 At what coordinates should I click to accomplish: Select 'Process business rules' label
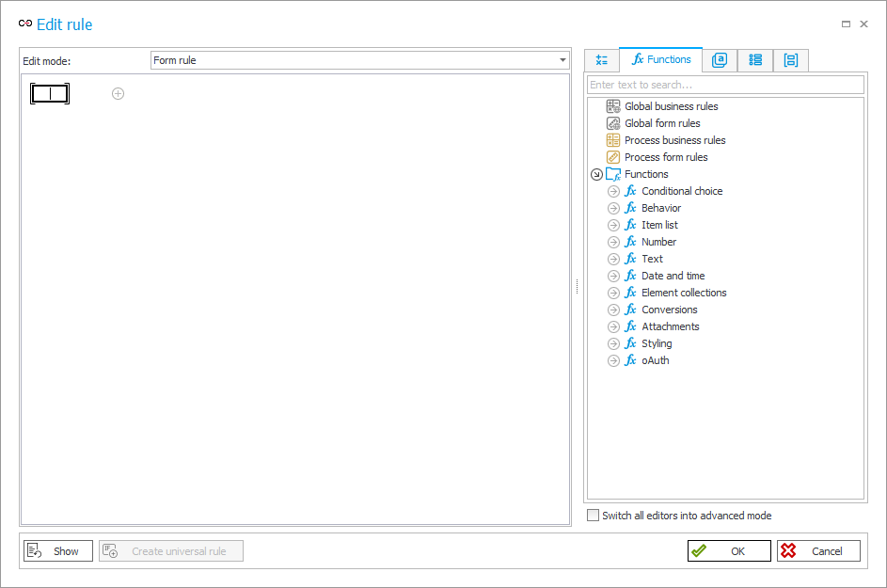[674, 140]
